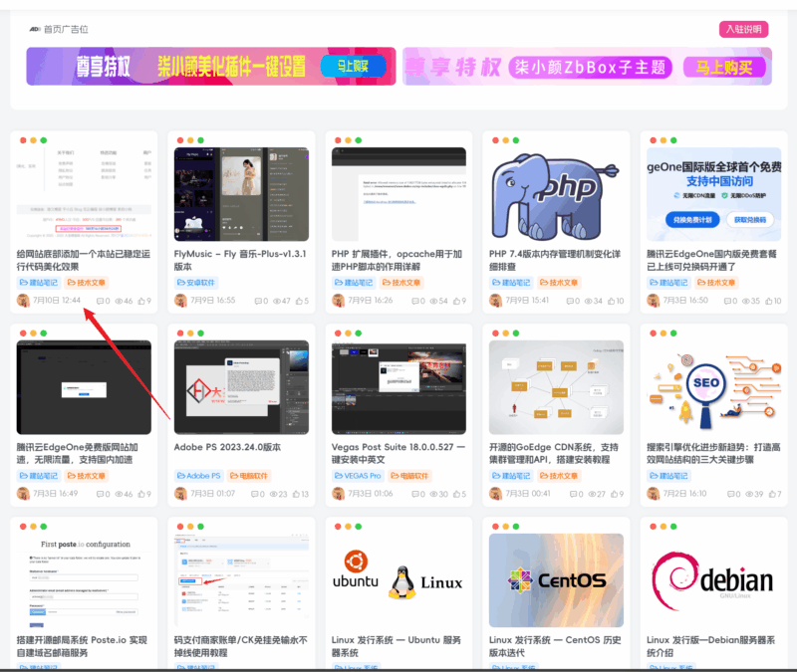Like the FlyMusic article via thumbs-up icon

[x=297, y=301]
